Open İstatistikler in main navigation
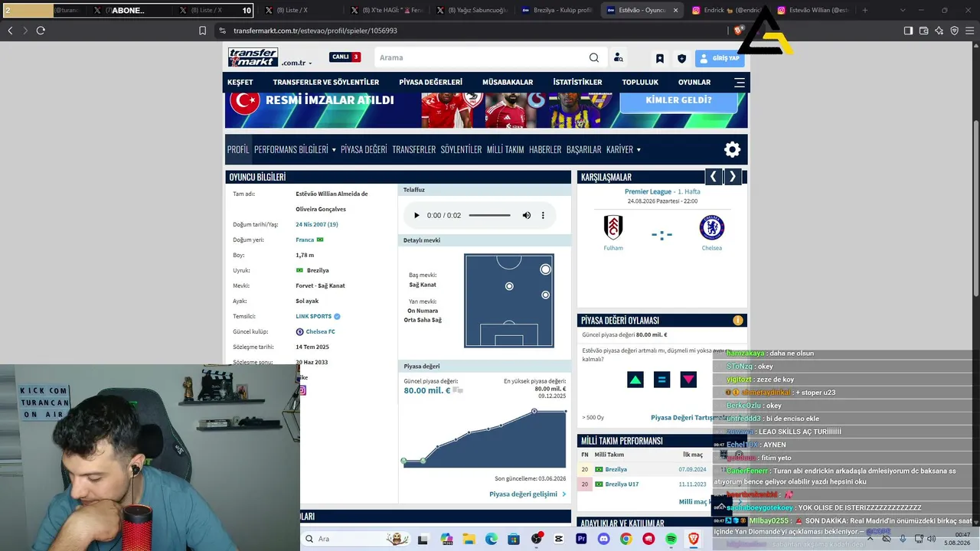The width and height of the screenshot is (980, 551). (x=577, y=83)
